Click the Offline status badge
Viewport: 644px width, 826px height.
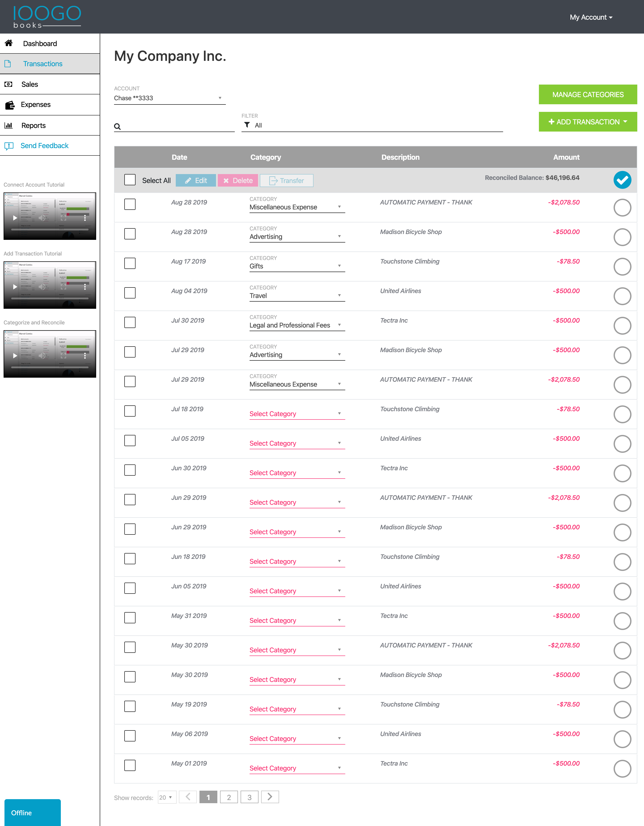click(32, 812)
